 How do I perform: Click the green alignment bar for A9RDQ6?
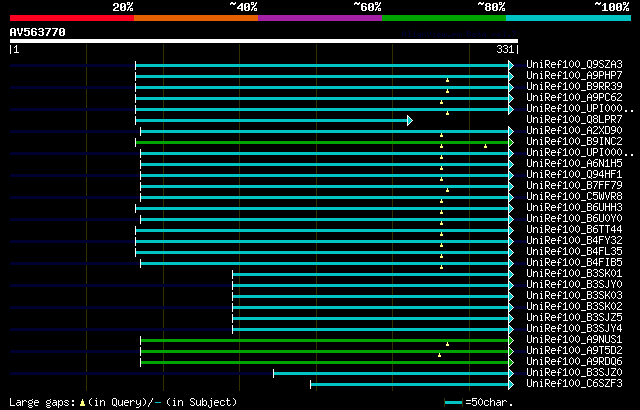coord(324,363)
